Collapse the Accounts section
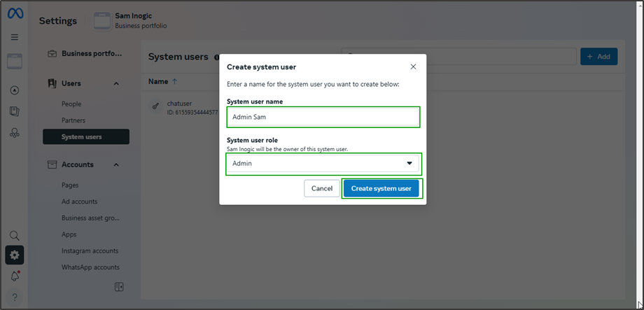 [116, 164]
